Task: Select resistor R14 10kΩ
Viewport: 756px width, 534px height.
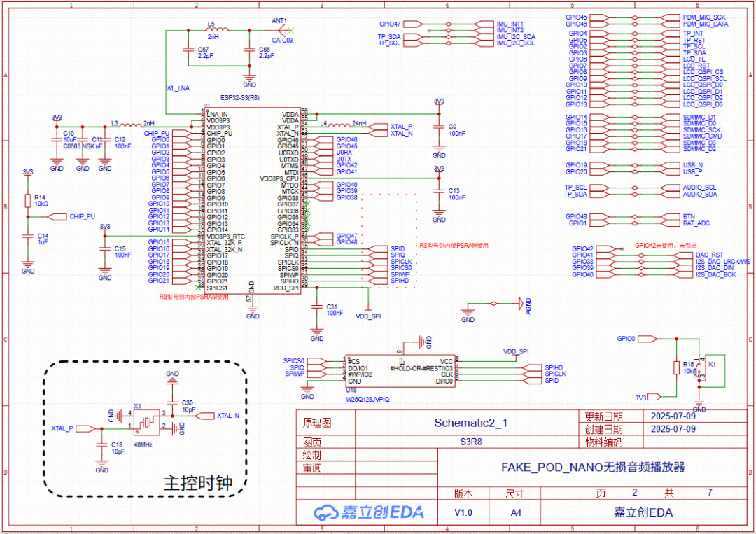Action: (28, 201)
